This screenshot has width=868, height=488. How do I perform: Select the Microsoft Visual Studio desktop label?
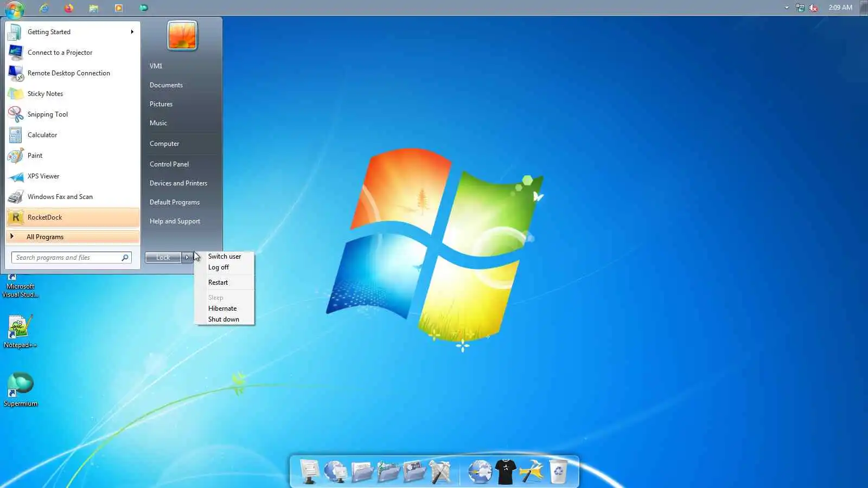coord(21,291)
